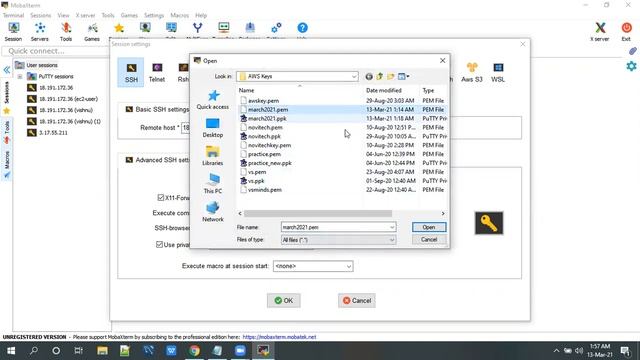640x360 pixels.
Task: Select the vsminds.pem file
Action: 264,190
